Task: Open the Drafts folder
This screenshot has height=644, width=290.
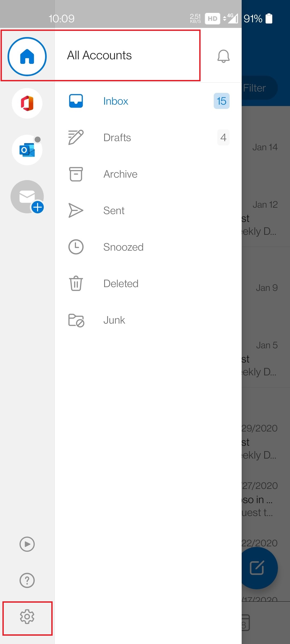Action: click(148, 137)
